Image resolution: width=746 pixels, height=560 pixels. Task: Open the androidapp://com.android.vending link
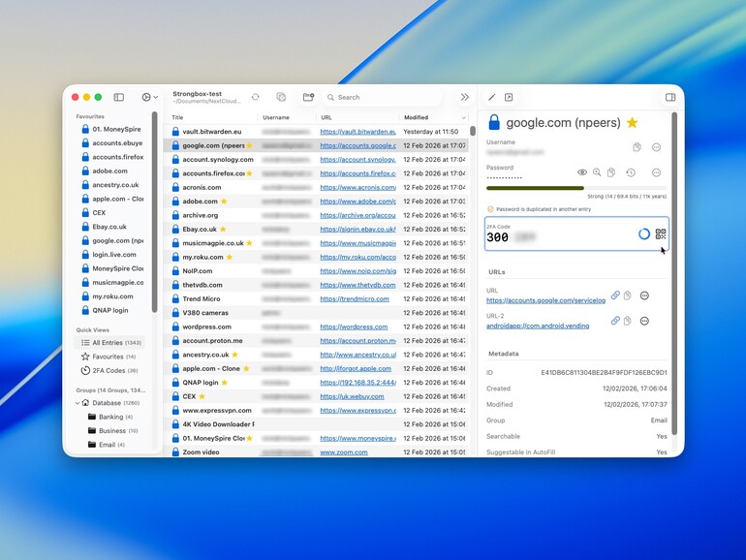tap(538, 326)
